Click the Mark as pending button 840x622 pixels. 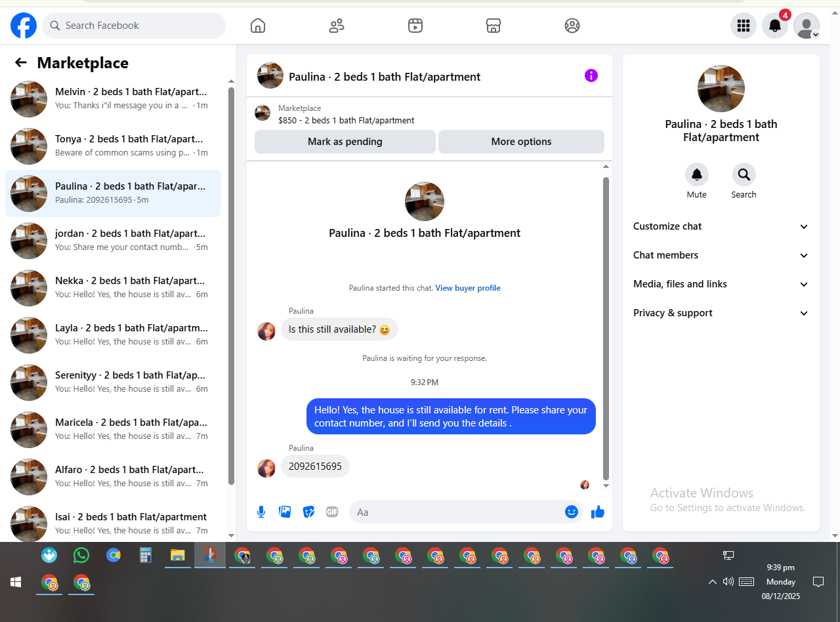coord(345,142)
